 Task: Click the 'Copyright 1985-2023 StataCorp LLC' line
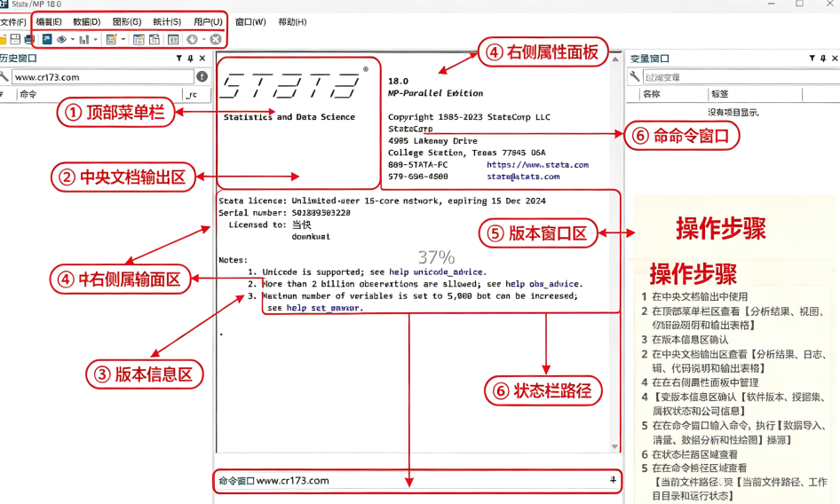pyautogui.click(x=469, y=117)
